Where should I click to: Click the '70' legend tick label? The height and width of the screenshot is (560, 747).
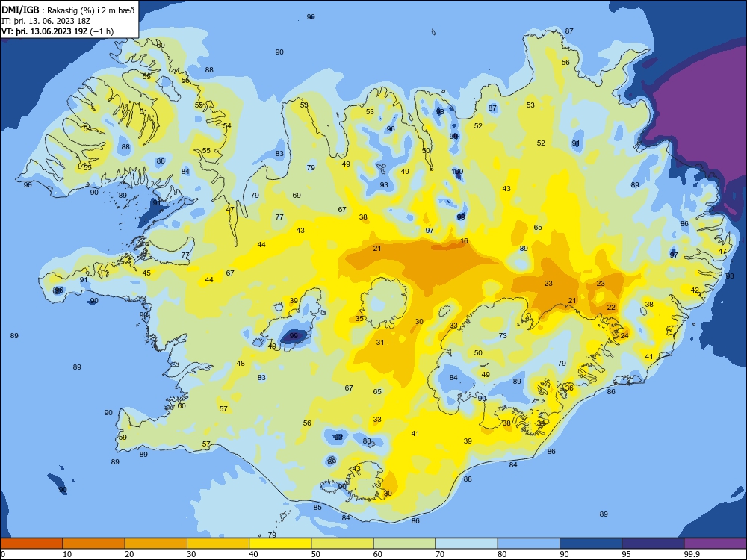[440, 554]
